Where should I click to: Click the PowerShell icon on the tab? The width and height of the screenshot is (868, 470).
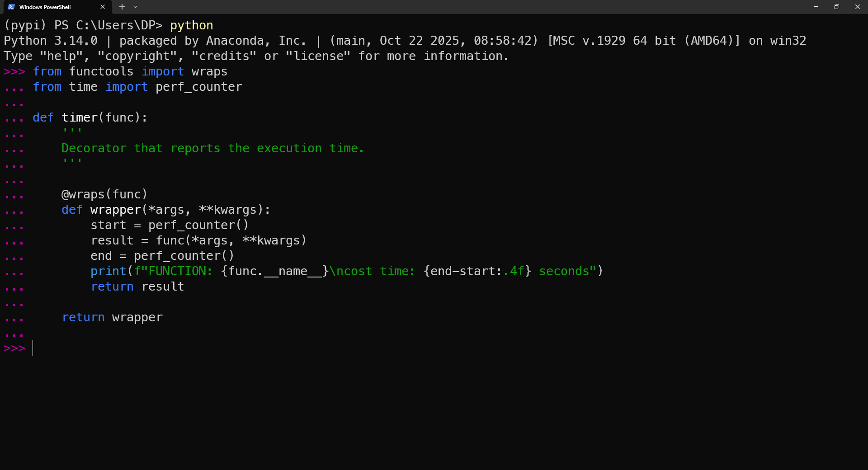click(x=11, y=7)
